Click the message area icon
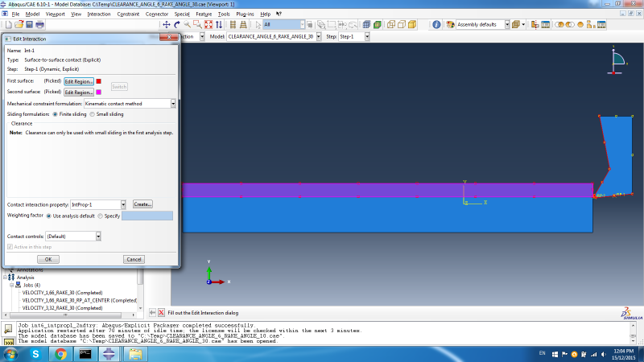Image resolution: width=644 pixels, height=362 pixels. (x=8, y=329)
